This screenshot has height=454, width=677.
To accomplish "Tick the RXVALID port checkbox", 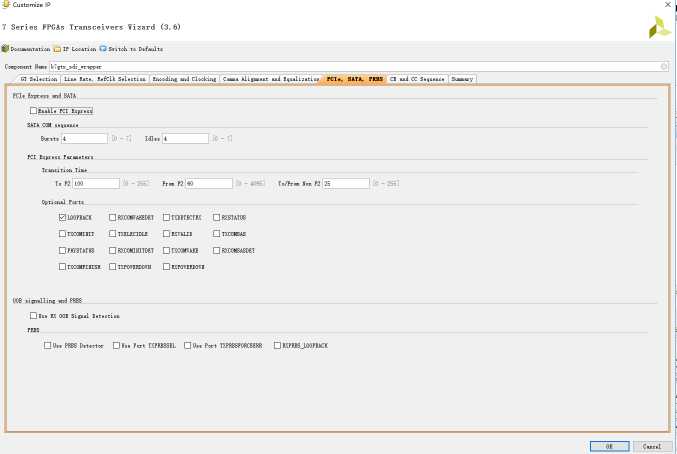I will tap(166, 233).
